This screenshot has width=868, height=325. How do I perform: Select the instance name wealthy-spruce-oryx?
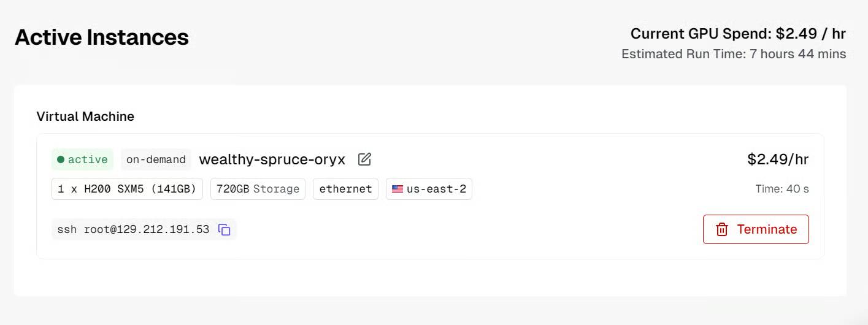click(272, 159)
